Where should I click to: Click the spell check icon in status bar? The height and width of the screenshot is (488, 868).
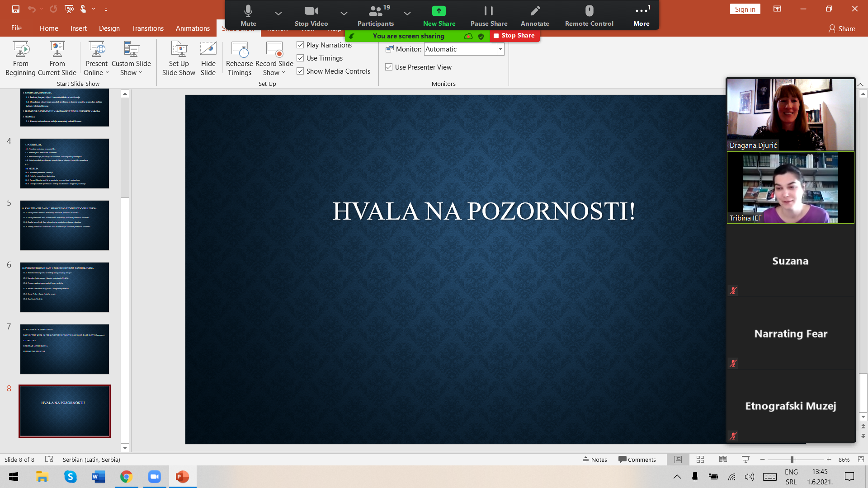[x=49, y=460]
